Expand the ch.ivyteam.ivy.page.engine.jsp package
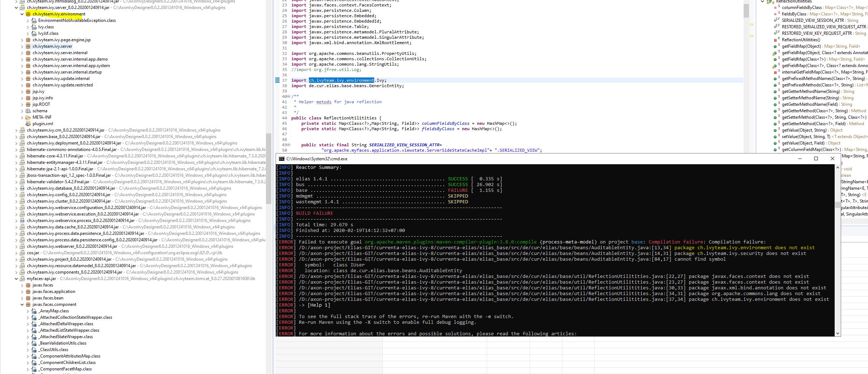Viewport: 868px width, 374px height. click(x=22, y=40)
